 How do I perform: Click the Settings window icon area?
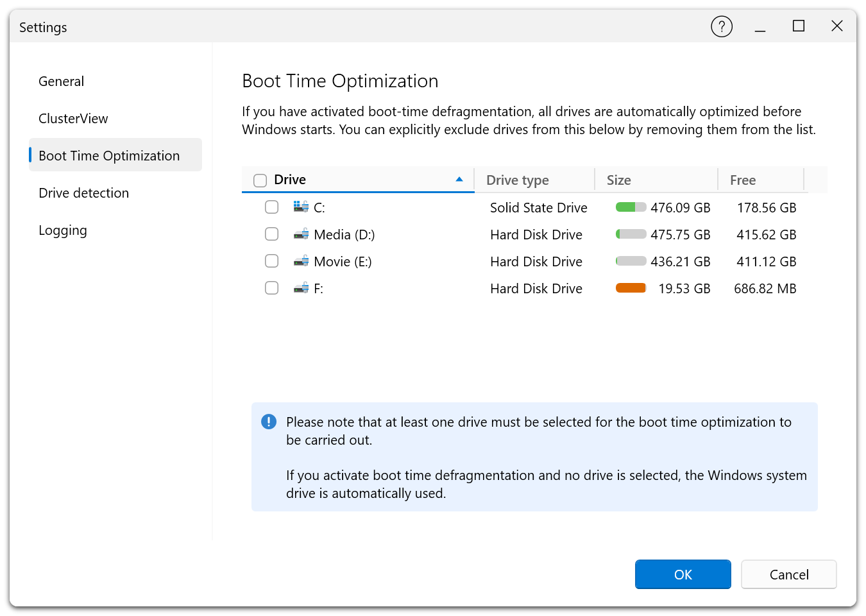(42, 27)
